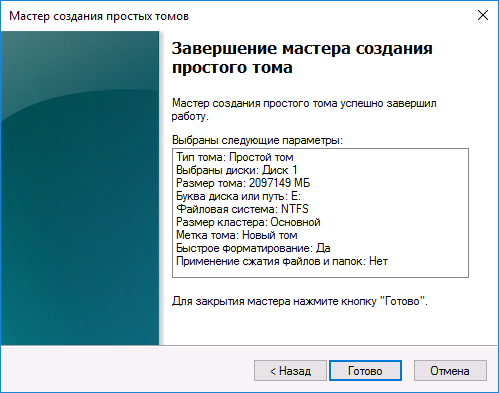Click the teal wizard banner graphic

(80, 188)
